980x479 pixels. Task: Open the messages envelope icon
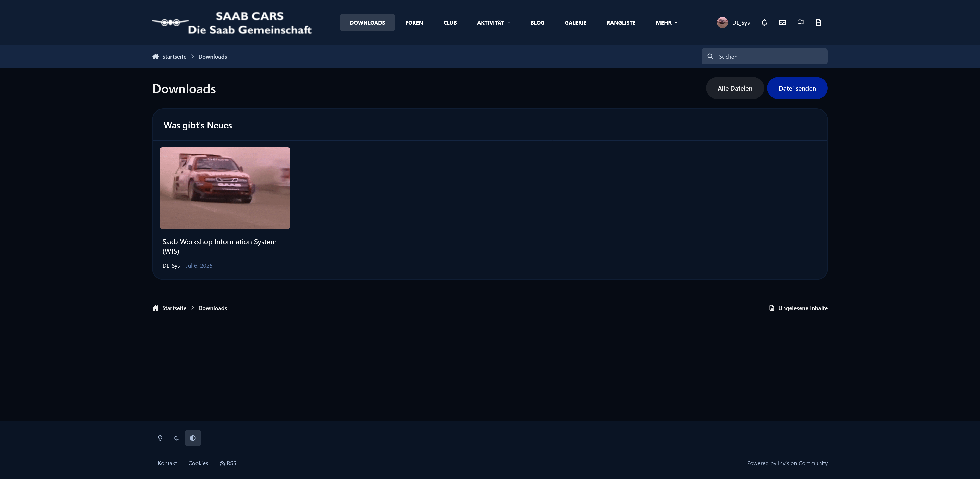[782, 22]
